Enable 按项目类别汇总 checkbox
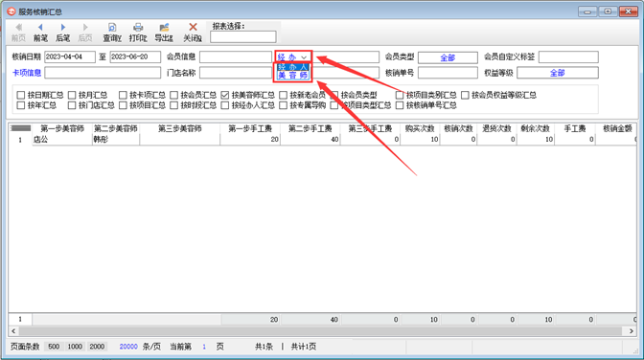This screenshot has height=360, width=644. pos(400,95)
